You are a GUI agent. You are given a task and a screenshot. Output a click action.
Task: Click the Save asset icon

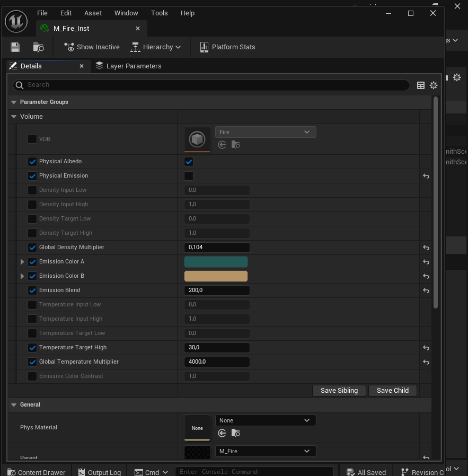point(15,47)
